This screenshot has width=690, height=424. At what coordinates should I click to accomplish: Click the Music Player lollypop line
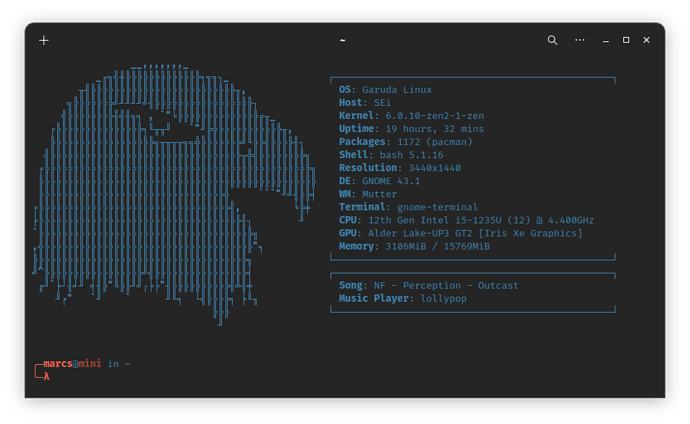point(402,299)
